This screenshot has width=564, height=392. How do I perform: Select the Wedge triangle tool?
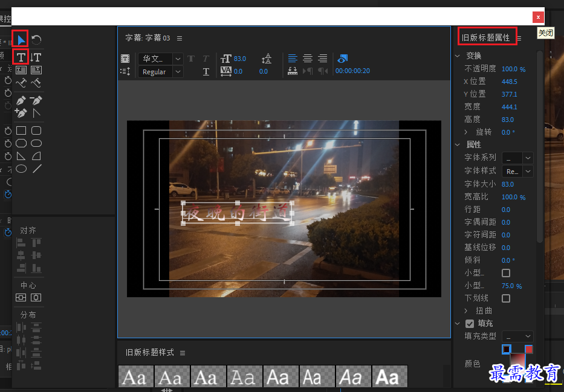point(21,156)
